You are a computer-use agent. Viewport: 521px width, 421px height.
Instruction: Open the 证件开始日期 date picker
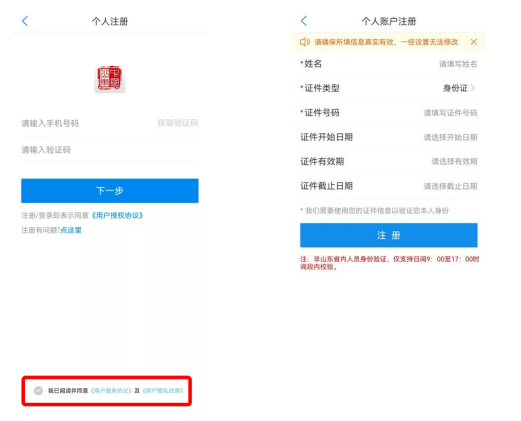389,137
